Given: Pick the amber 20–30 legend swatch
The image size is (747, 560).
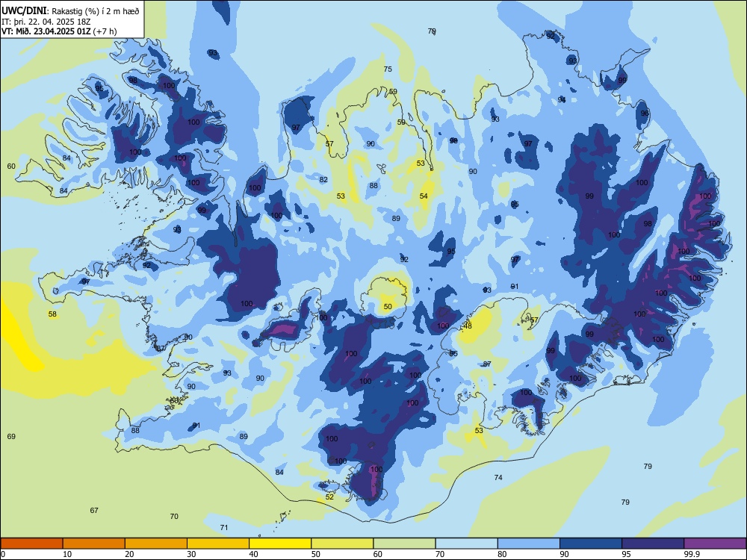Looking at the screenshot, I should tap(156, 544).
